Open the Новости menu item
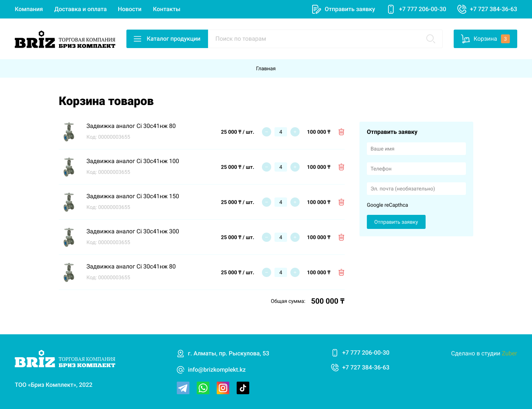The image size is (532, 409). (129, 9)
